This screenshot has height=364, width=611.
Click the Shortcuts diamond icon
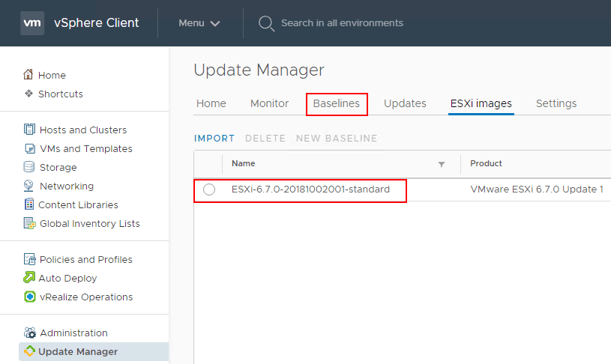coord(28,94)
